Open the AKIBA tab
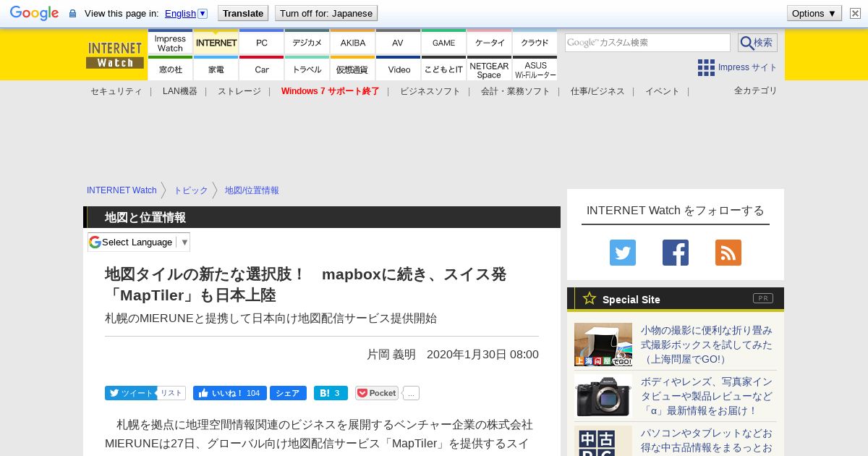The height and width of the screenshot is (456, 868). click(352, 42)
